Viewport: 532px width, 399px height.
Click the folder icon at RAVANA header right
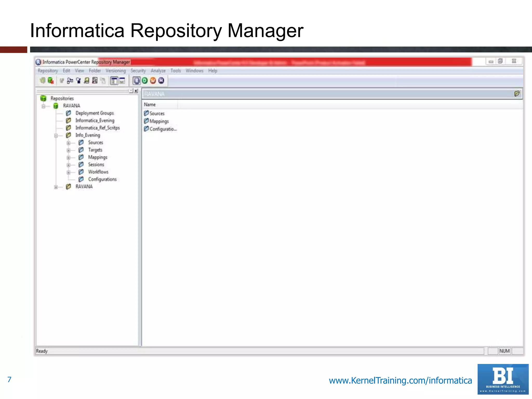click(x=517, y=94)
